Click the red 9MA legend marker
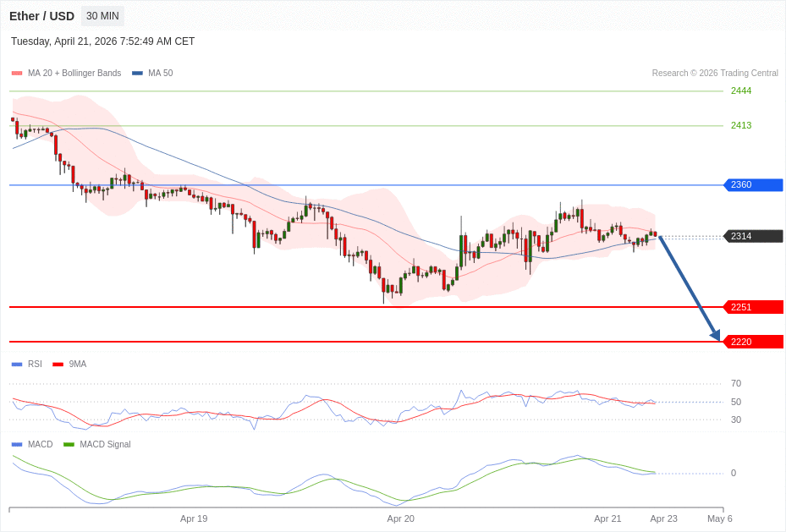786x532 pixels. tap(58, 365)
